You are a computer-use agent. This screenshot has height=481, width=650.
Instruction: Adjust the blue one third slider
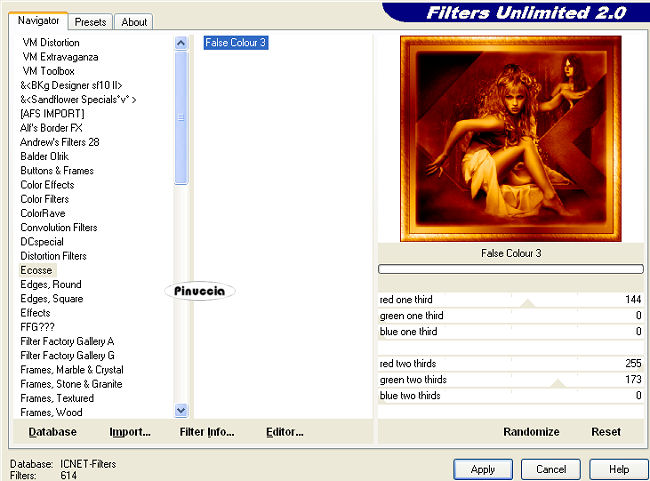(510, 331)
